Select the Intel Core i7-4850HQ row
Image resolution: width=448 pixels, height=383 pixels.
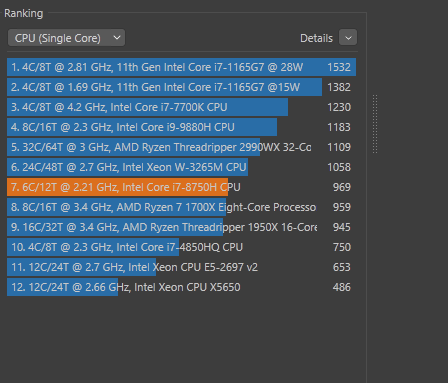click(x=181, y=247)
